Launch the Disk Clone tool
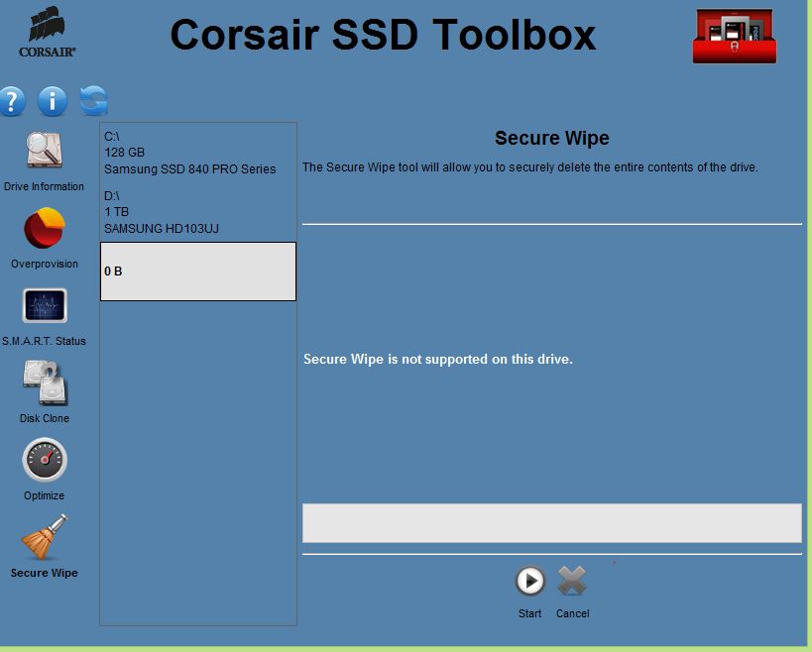The height and width of the screenshot is (652, 812). 46,382
